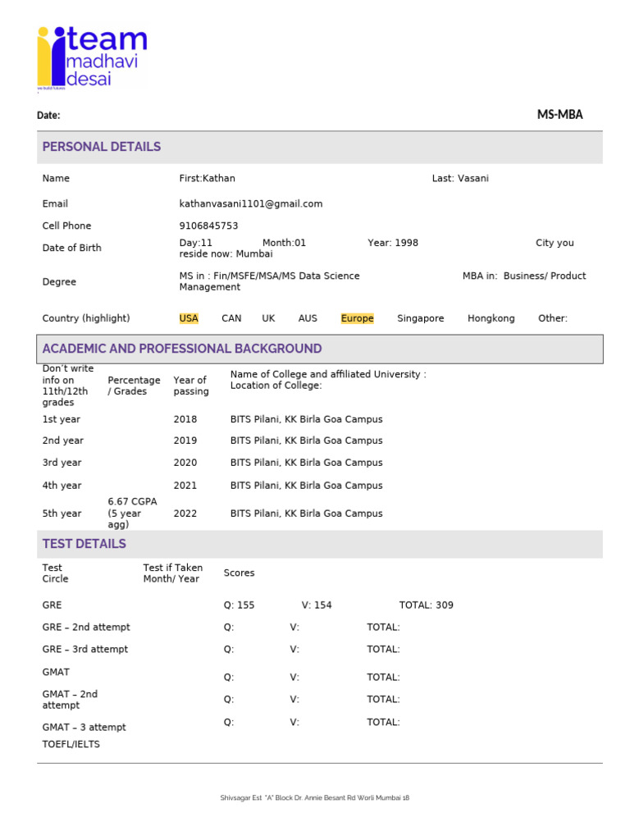Screen dimensions: 630x840
Task: Click birth 'Year: 1998' value
Action: pyautogui.click(x=393, y=243)
